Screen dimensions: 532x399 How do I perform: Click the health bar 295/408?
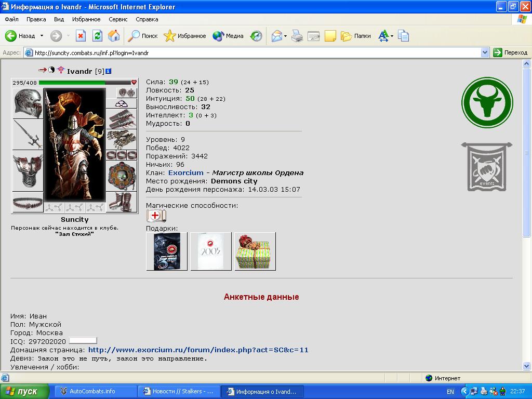point(85,83)
